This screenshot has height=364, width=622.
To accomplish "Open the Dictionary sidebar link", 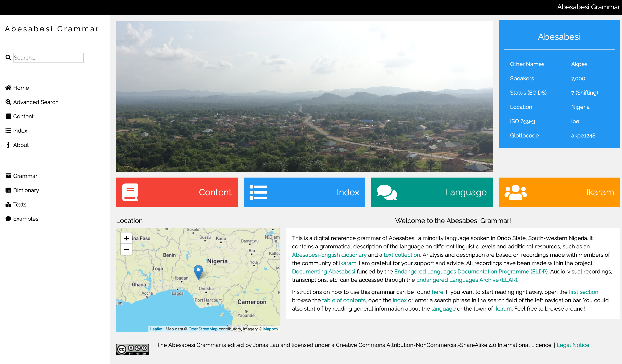I will coord(26,190).
